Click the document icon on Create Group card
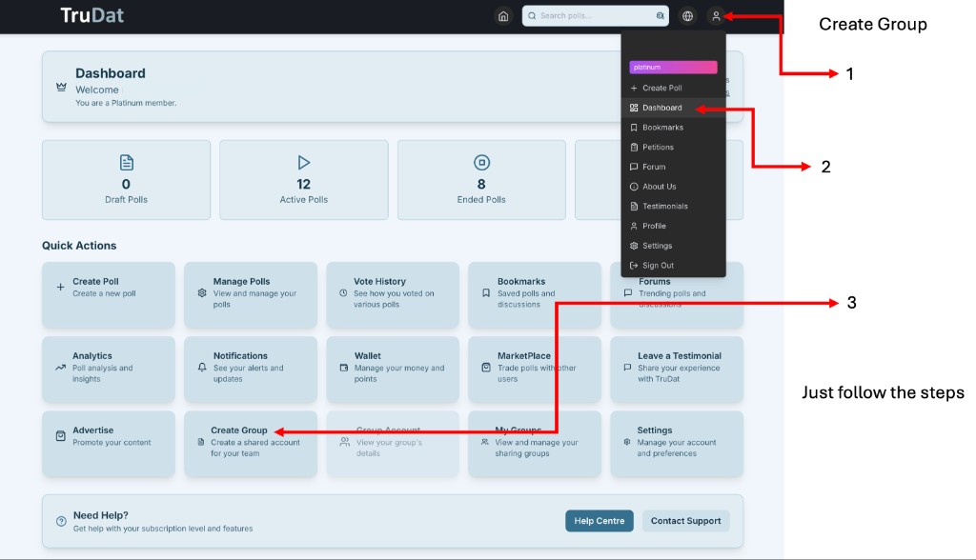This screenshot has height=560, width=976. point(201,442)
